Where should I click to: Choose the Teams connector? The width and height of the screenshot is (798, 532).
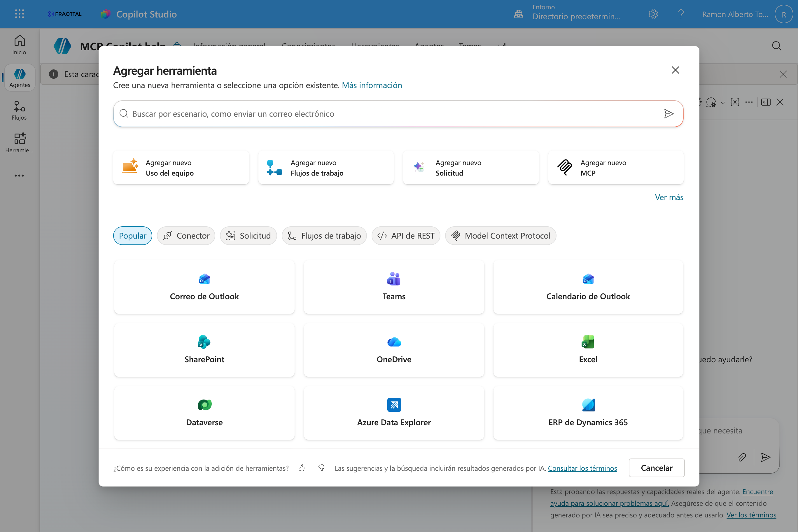(x=394, y=287)
